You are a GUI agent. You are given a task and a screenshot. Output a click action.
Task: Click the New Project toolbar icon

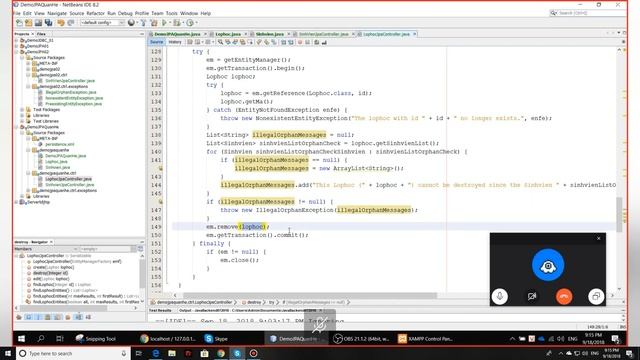[x=29, y=23]
